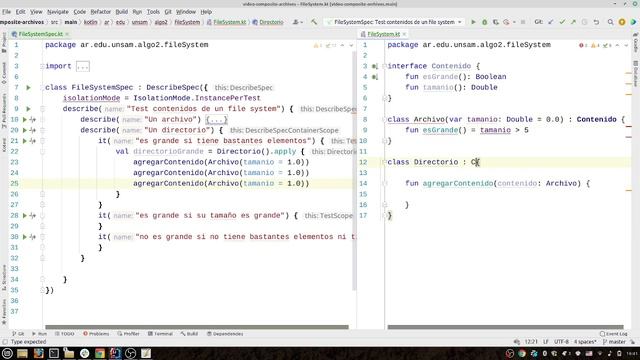Open the Dependencies tool window
Image resolution: width=640 pixels, height=360 pixels.
[x=225, y=334]
